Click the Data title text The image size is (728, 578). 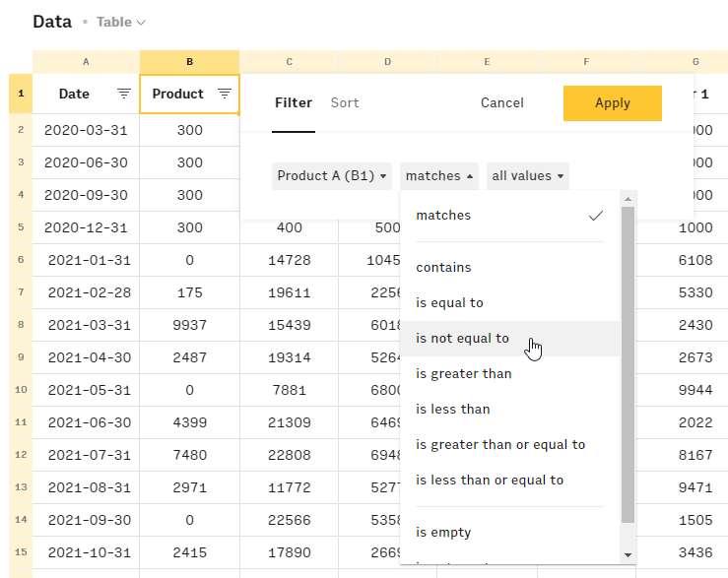52,22
